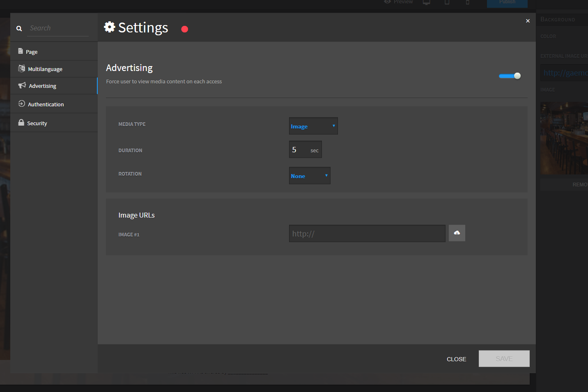This screenshot has width=588, height=392.
Task: Click the Settings gear icon
Action: pos(109,27)
